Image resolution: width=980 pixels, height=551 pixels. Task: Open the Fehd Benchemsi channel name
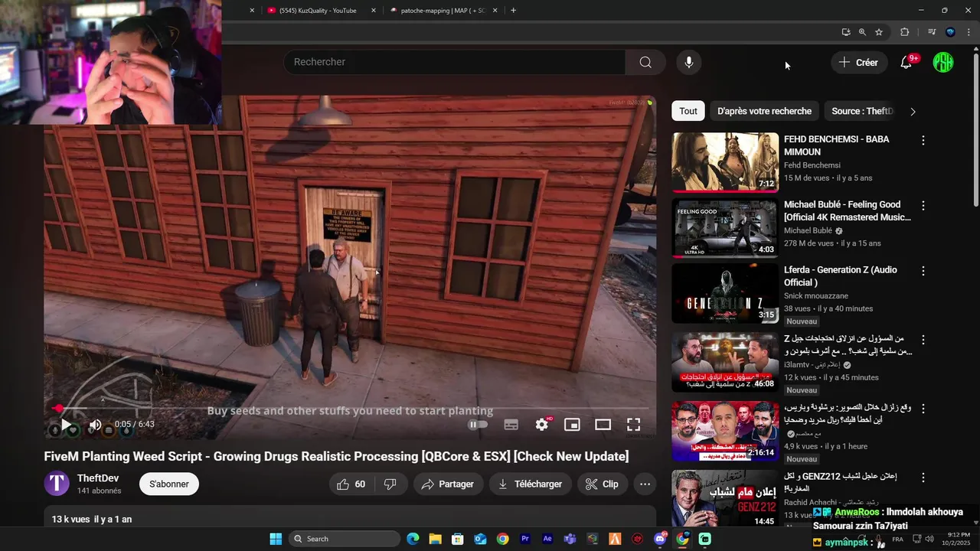[x=812, y=165]
